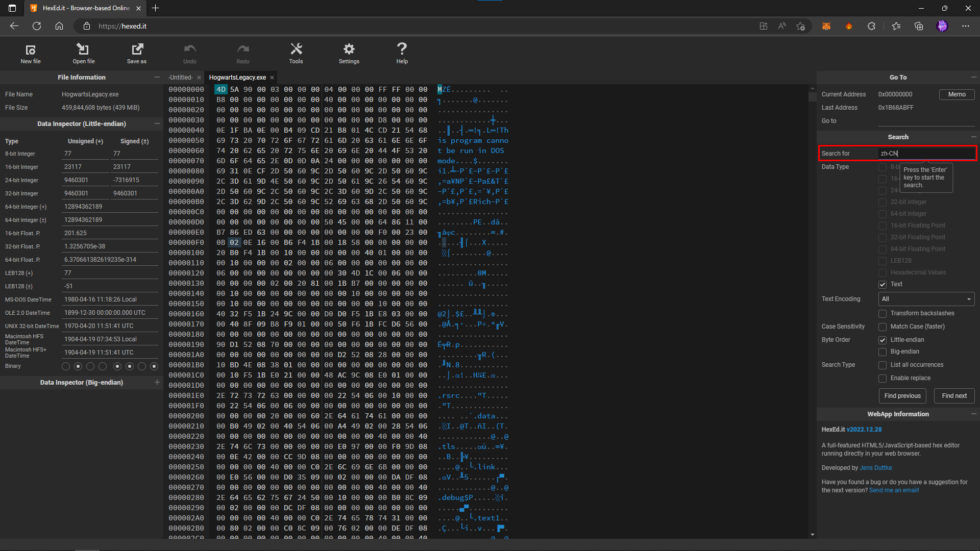The width and height of the screenshot is (980, 551).
Task: Click the browser refresh icon
Action: [37, 26]
